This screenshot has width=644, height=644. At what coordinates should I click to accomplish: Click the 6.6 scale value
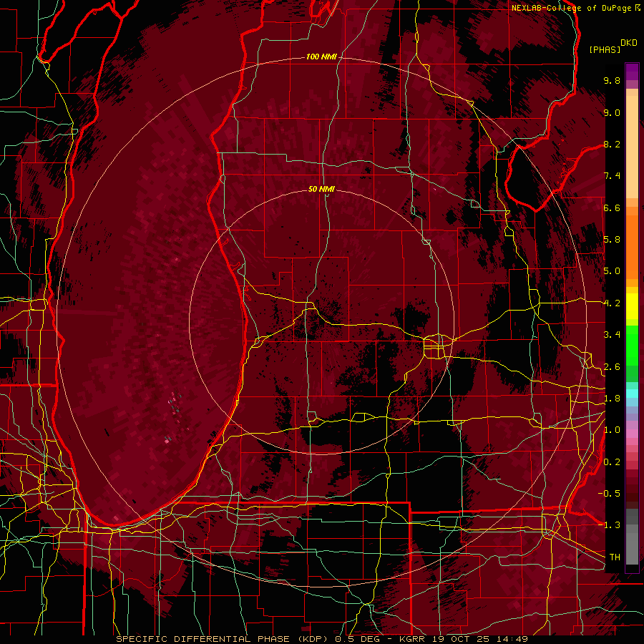(x=612, y=208)
